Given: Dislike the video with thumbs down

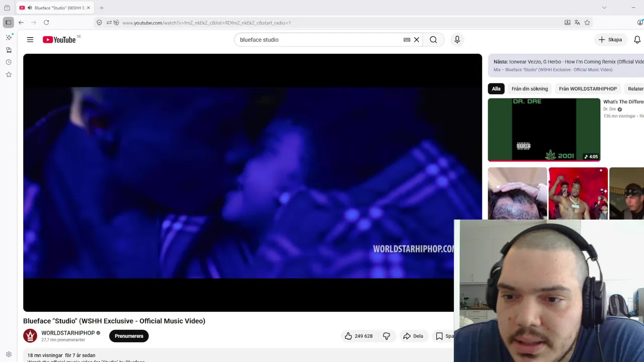Looking at the screenshot, I should (x=386, y=336).
